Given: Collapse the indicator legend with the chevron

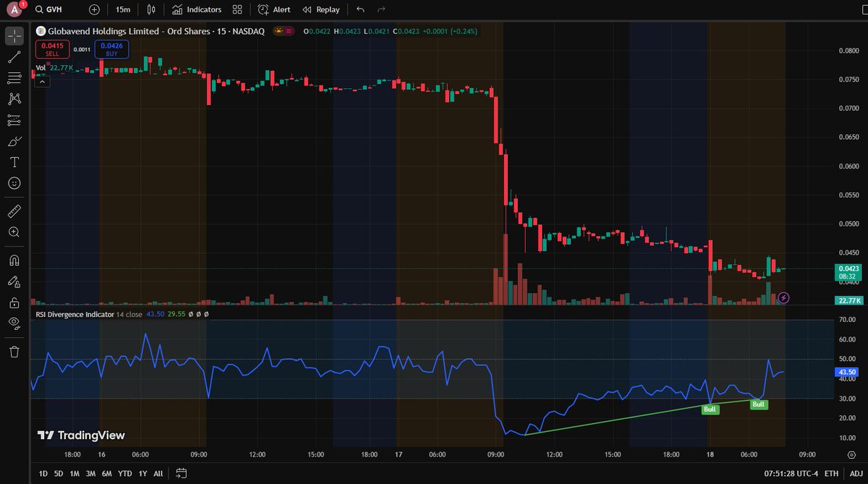Looking at the screenshot, I should point(42,82).
